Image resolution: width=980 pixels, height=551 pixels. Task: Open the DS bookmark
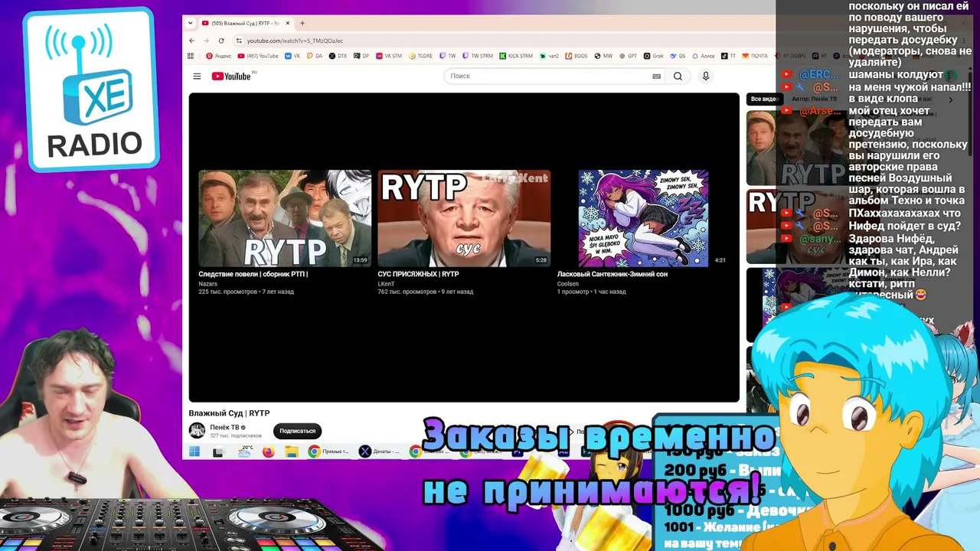point(677,56)
